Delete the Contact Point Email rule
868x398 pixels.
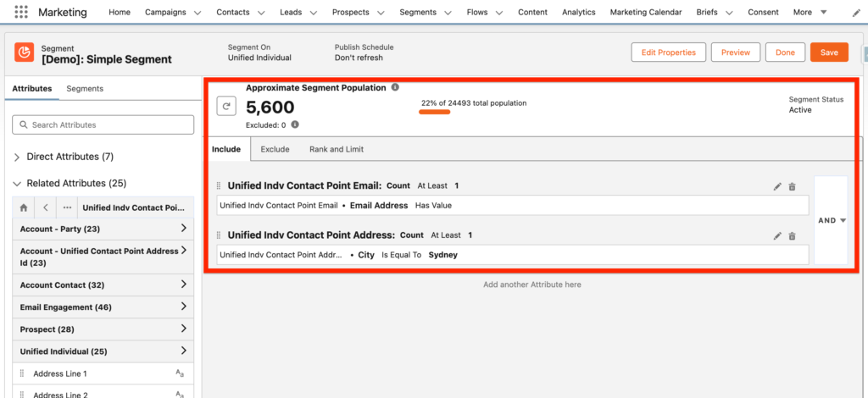tap(793, 186)
